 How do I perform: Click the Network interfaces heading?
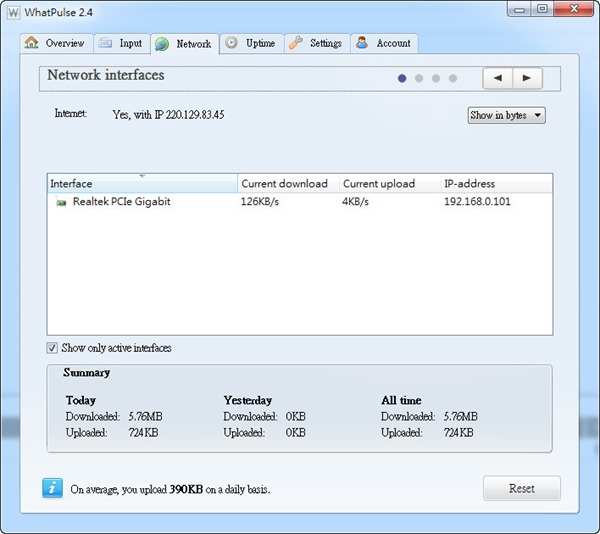point(106,75)
